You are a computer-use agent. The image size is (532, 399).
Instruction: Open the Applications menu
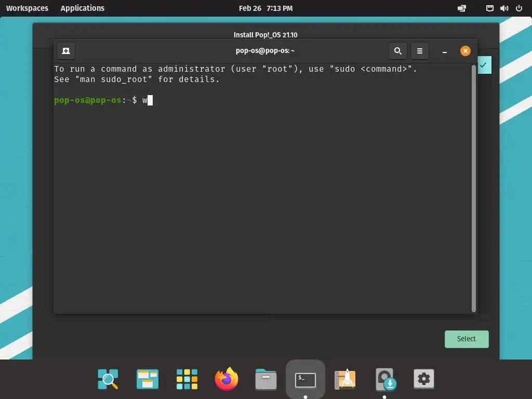pyautogui.click(x=83, y=8)
